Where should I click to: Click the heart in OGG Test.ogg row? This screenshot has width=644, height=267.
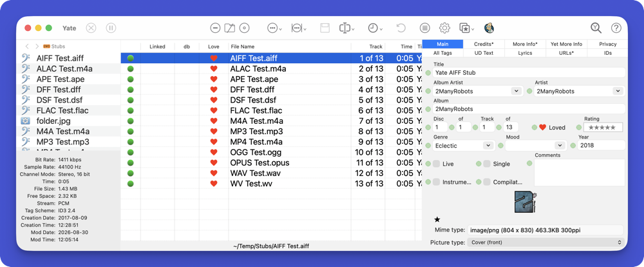(x=214, y=152)
